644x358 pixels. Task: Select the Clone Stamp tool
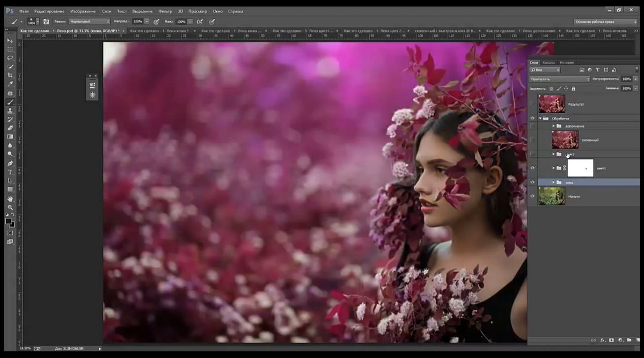click(x=10, y=111)
